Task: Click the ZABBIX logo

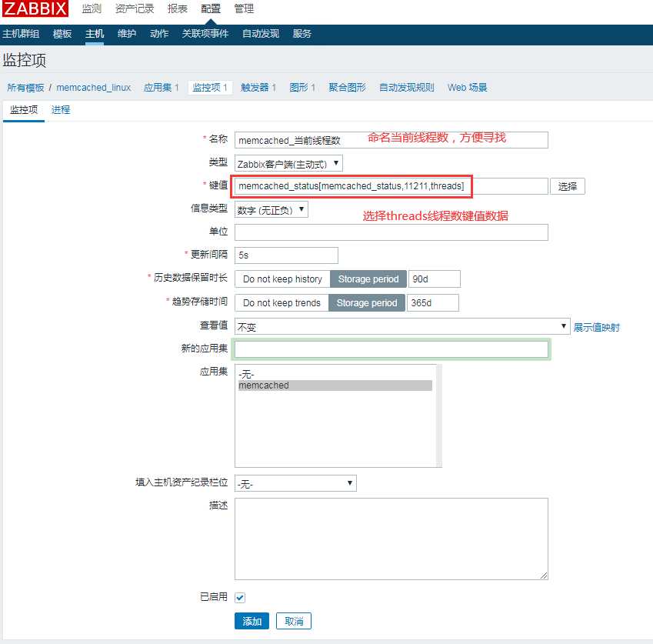Action: coord(35,8)
